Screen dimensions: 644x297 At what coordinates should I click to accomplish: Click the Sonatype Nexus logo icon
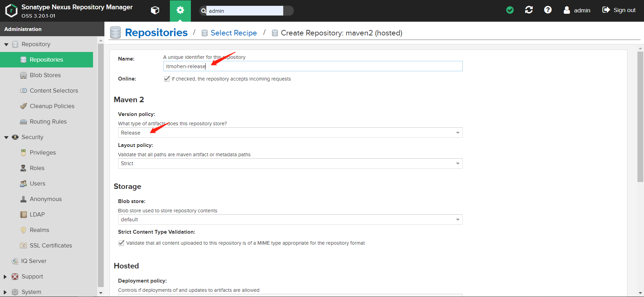pyautogui.click(x=11, y=11)
